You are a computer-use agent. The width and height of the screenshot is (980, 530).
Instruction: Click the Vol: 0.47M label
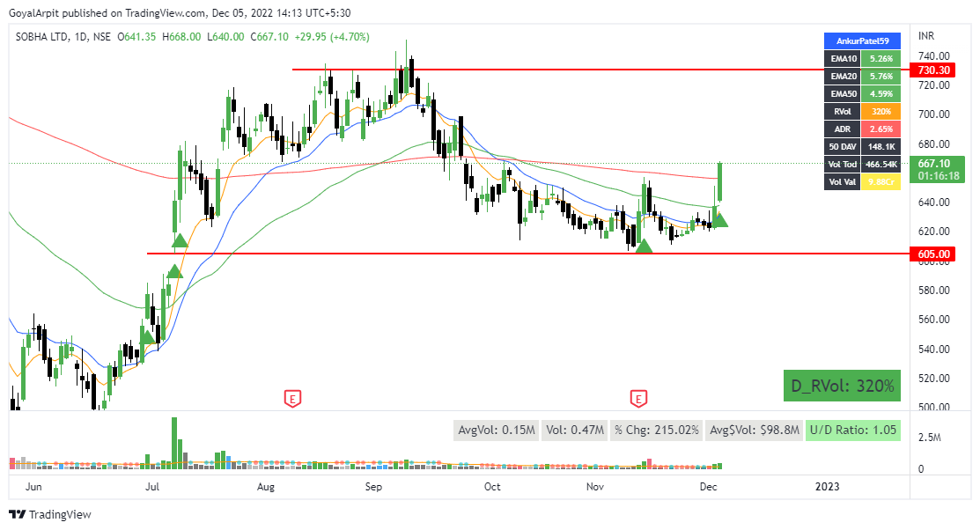[575, 430]
